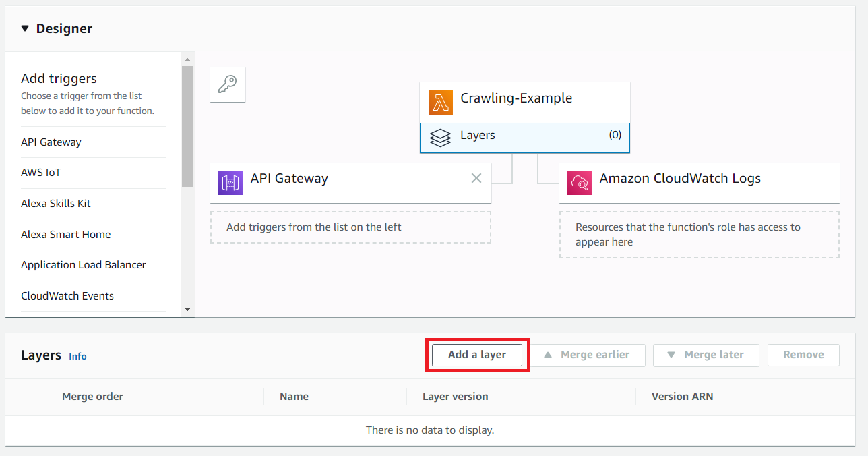Click the Layers stack icon

point(440,138)
